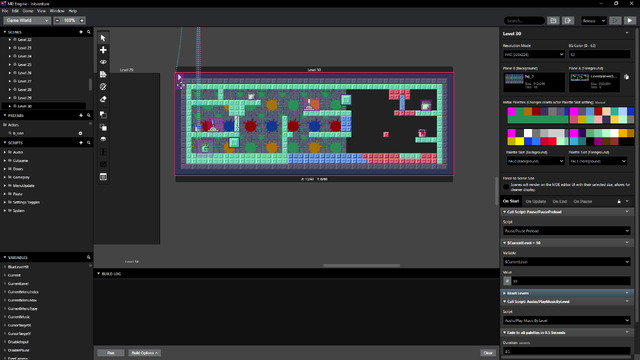Zoom in with the plus button

click(x=82, y=20)
